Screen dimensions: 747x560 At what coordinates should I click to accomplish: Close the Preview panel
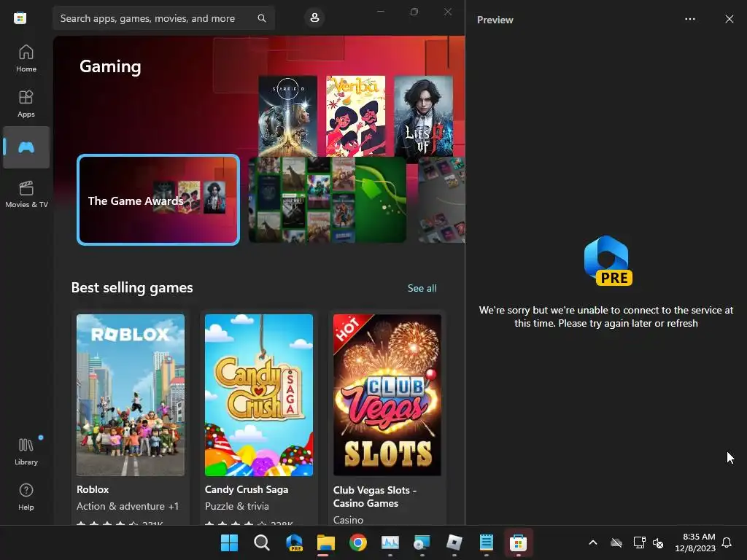coord(729,19)
